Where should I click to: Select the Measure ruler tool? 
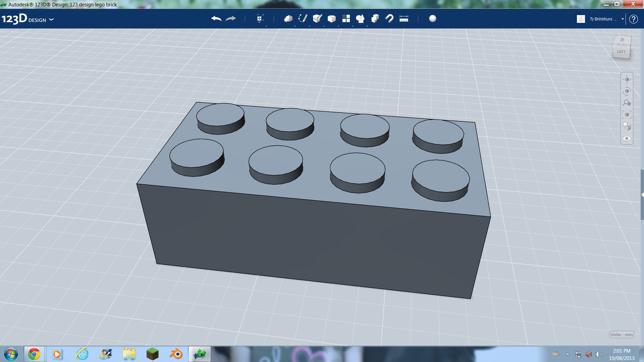[x=404, y=19]
